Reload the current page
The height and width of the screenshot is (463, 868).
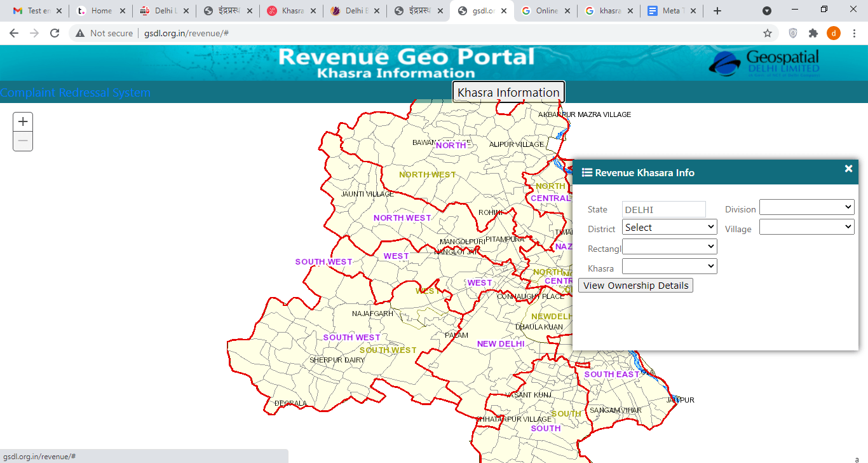click(x=55, y=33)
